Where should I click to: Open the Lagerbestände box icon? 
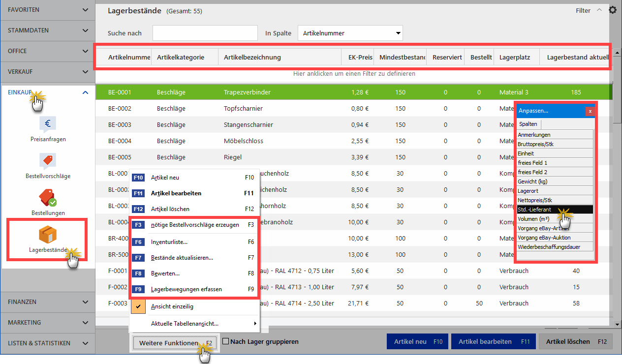click(x=48, y=235)
